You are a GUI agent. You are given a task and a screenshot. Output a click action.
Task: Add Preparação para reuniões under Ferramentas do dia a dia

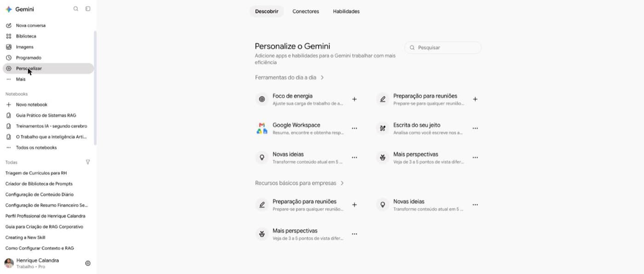475,99
